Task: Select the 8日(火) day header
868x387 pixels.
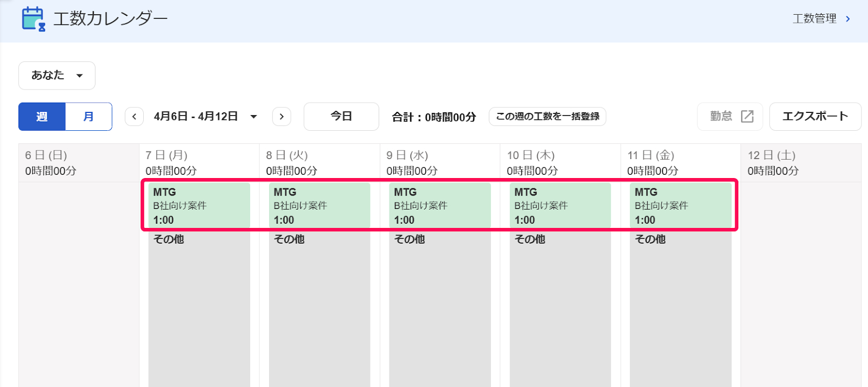Action: pos(287,155)
